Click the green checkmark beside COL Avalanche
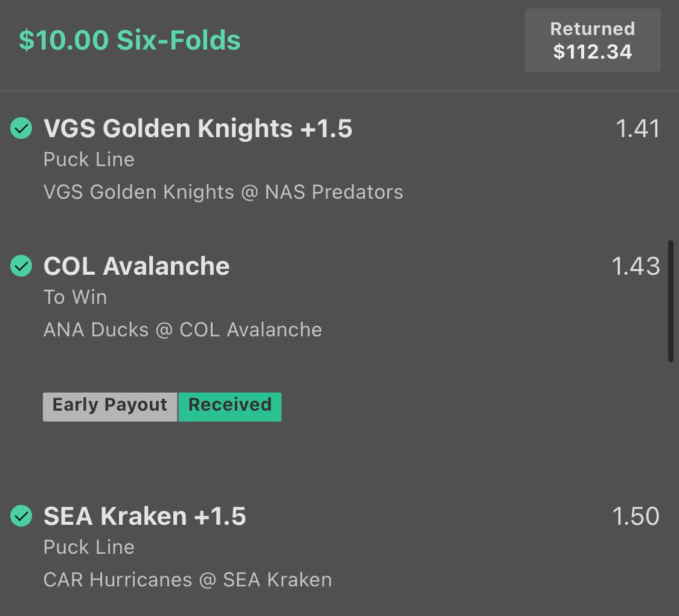 [x=21, y=266]
